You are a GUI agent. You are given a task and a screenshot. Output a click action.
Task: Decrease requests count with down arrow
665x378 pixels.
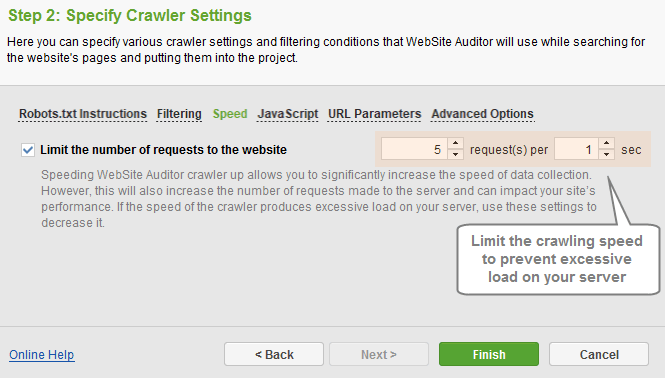(x=455, y=154)
